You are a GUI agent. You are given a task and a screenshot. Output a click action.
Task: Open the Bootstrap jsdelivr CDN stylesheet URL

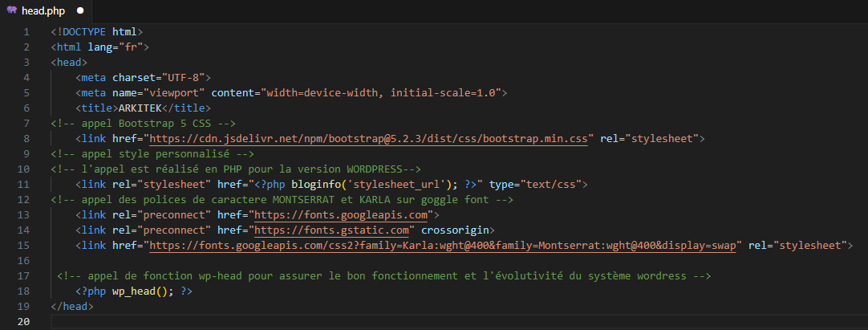click(371, 139)
